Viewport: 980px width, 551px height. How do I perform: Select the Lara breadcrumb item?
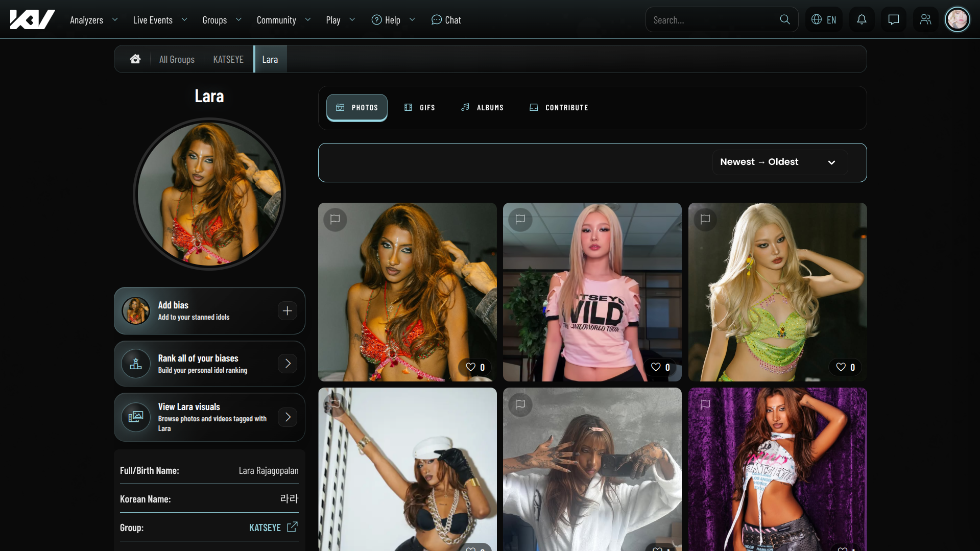(x=270, y=59)
